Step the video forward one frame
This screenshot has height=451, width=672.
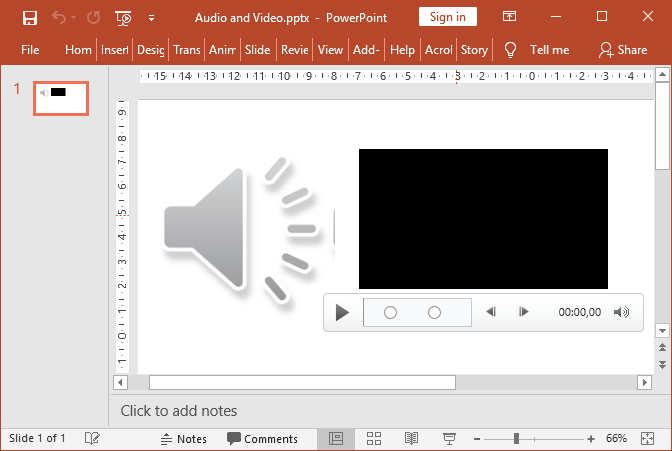523,312
